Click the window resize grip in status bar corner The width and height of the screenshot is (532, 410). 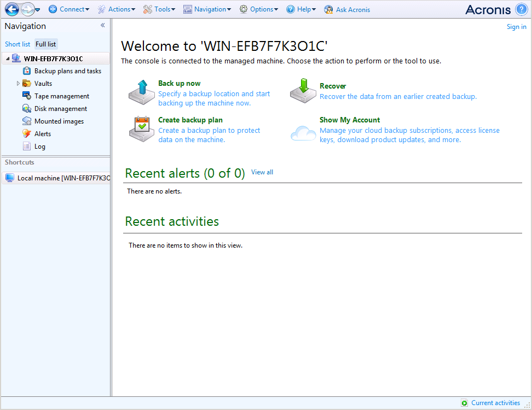coord(528,406)
